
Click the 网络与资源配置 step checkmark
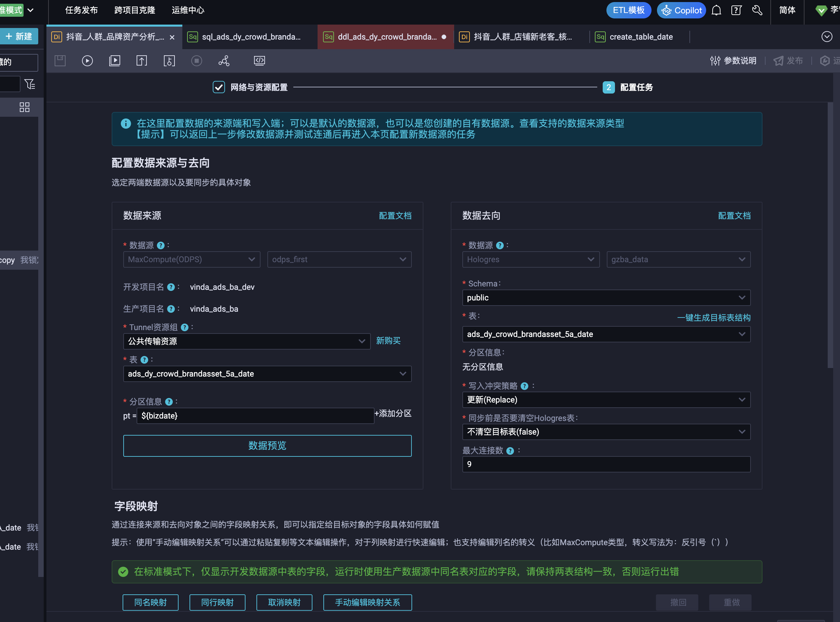[219, 87]
